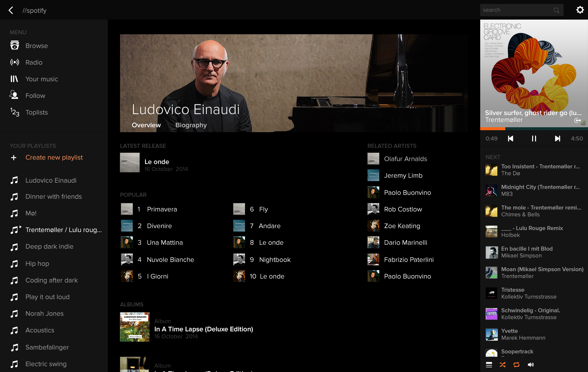588x372 pixels.
Task: Open settings via the gear icon
Action: coord(580,10)
